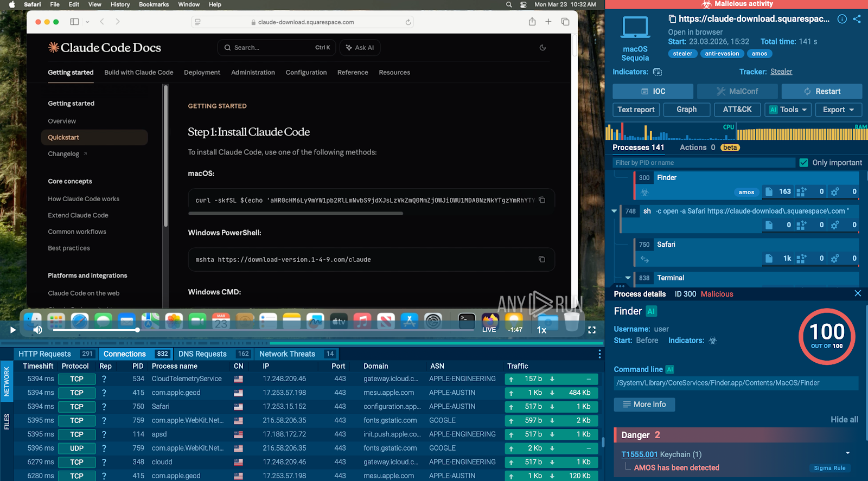The height and width of the screenshot is (481, 868).
Task: Change the 1x playback speed
Action: coord(541,330)
